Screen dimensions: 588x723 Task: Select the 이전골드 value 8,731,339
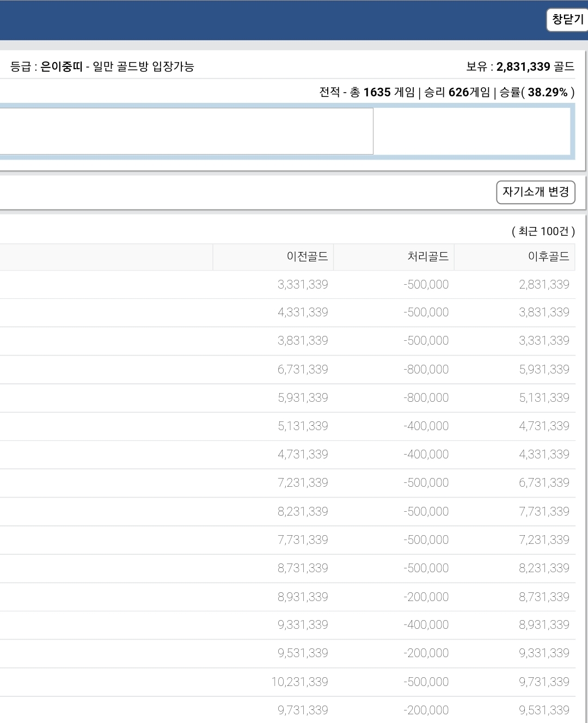[x=303, y=568]
